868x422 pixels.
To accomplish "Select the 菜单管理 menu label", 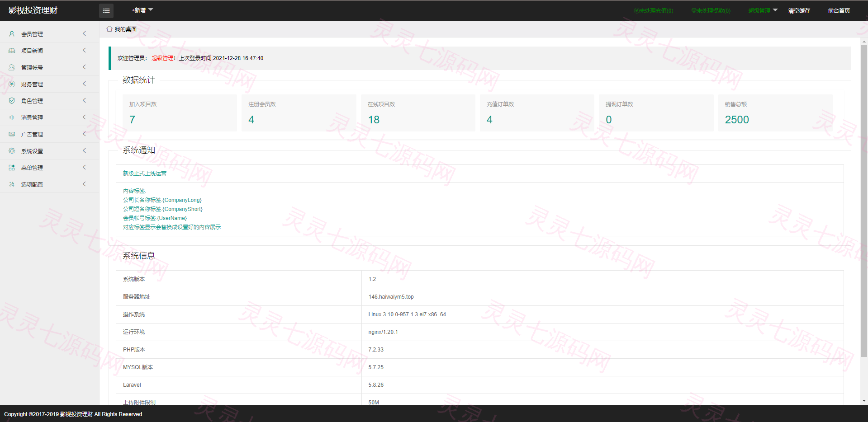I will coord(32,168).
